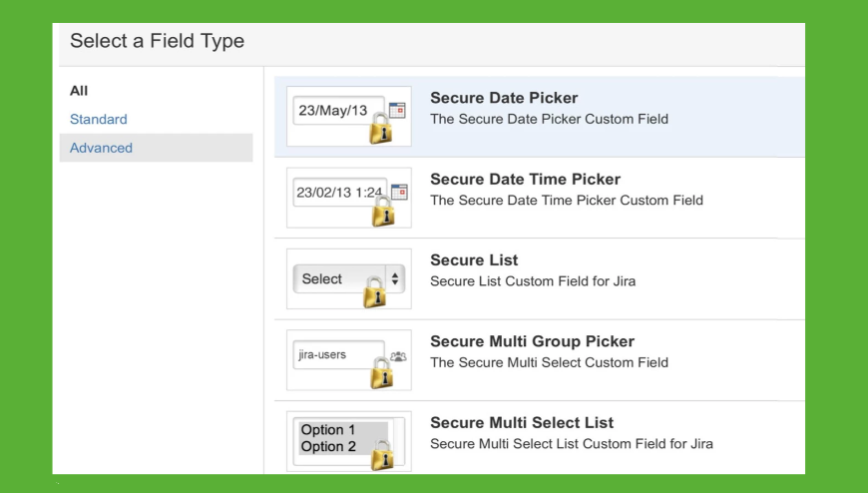Click the group users icon beside jira-users
868x493 pixels.
coord(398,355)
